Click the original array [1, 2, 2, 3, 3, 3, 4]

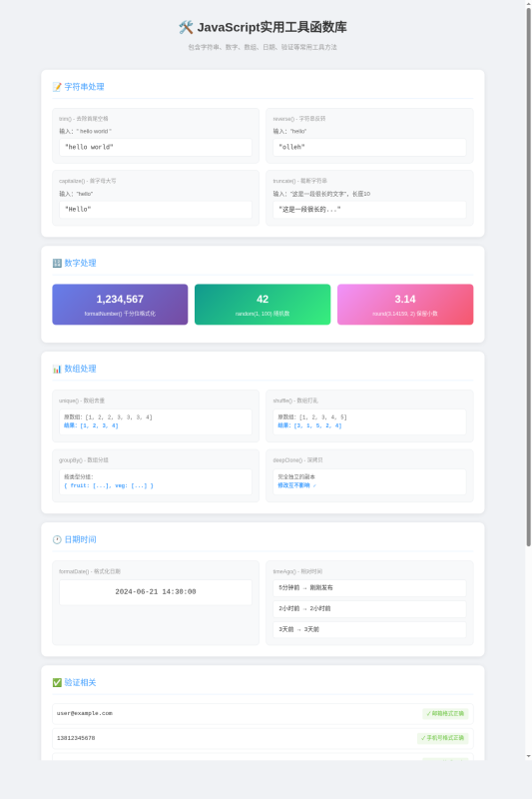[119, 417]
